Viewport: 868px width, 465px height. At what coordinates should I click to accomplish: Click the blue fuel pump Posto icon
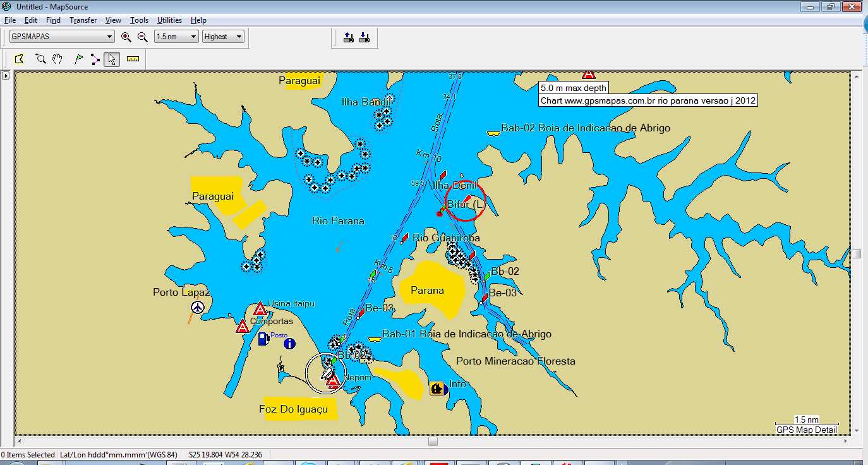263,339
